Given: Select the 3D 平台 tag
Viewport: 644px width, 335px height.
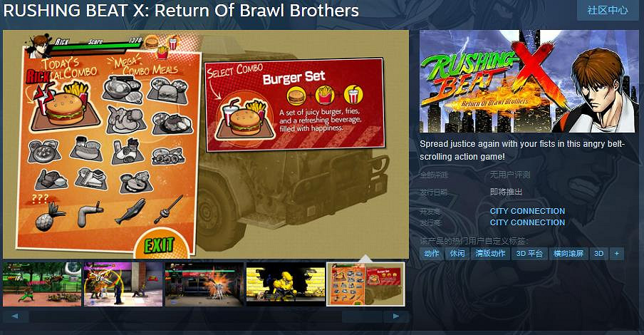Looking at the screenshot, I should click(x=529, y=254).
